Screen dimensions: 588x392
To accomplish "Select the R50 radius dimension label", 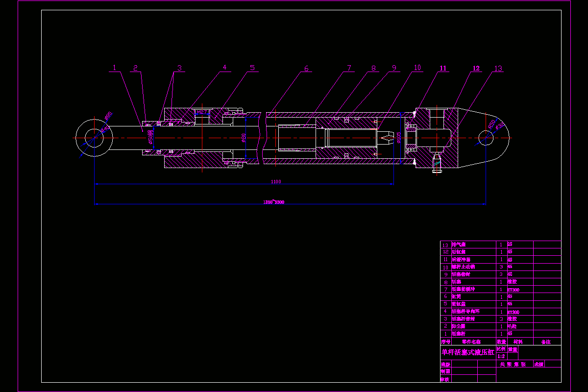I will (492, 124).
